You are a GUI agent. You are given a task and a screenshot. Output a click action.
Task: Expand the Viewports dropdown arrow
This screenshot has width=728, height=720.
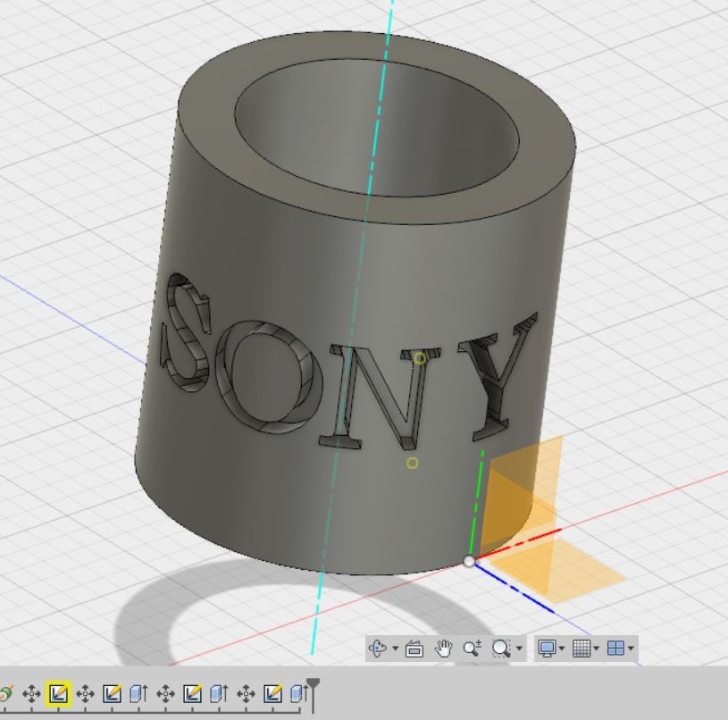(631, 648)
